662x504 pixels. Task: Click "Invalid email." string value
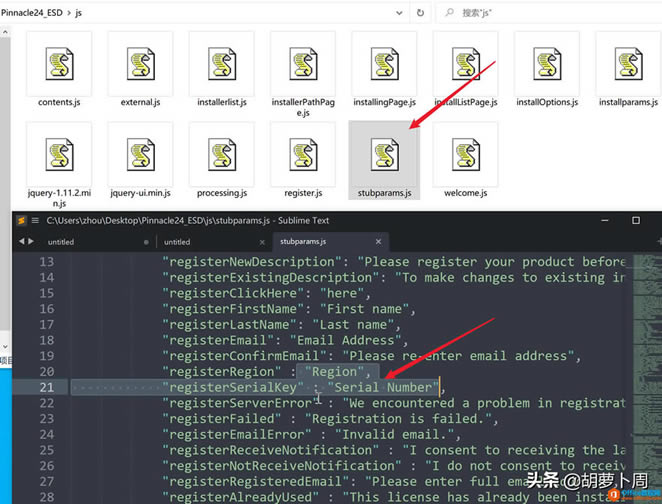point(394,434)
